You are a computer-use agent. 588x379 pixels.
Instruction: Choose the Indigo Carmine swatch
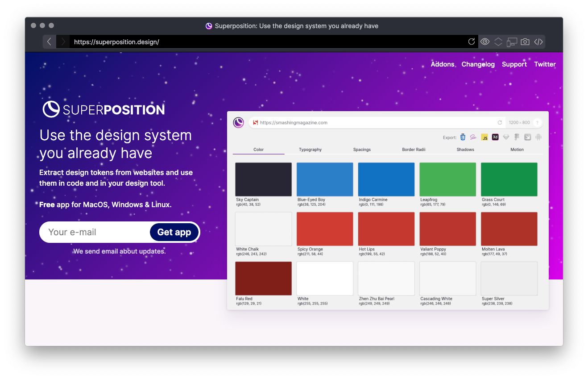386,179
